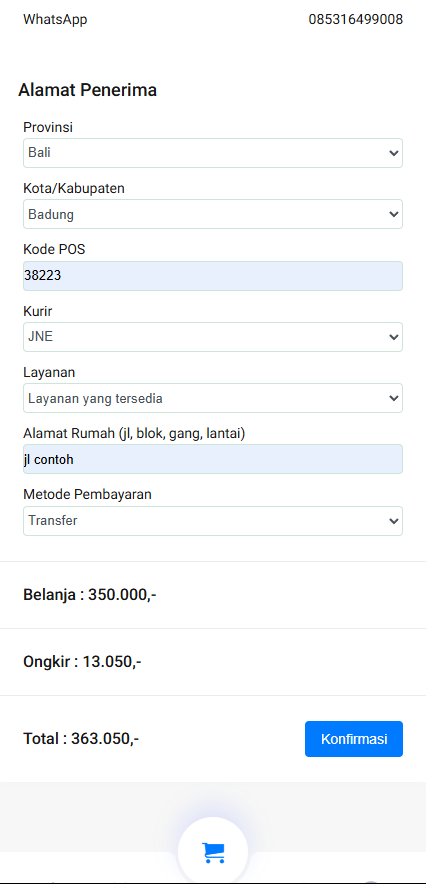
Task: Click the Layanan label text
Action: coord(49,372)
